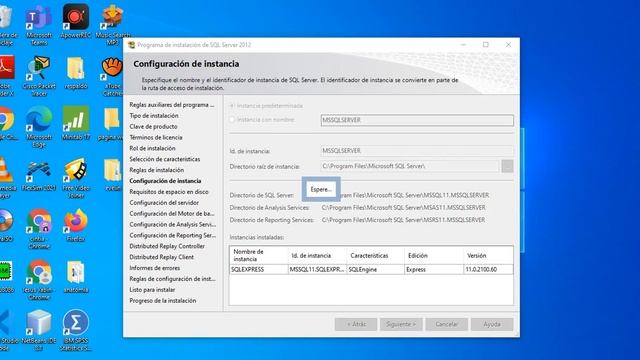
Task: Select Configuración del Motor de ba... step
Action: click(x=172, y=213)
